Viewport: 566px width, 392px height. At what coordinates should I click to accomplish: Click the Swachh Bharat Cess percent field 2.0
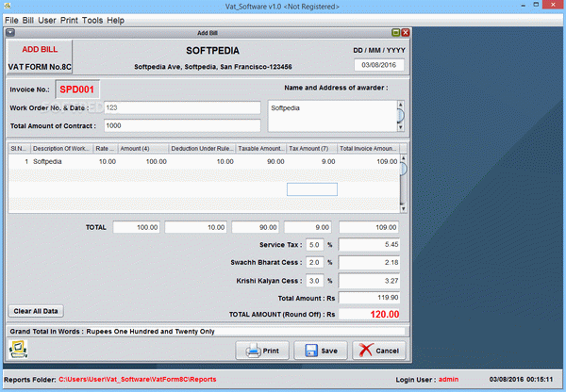314,262
